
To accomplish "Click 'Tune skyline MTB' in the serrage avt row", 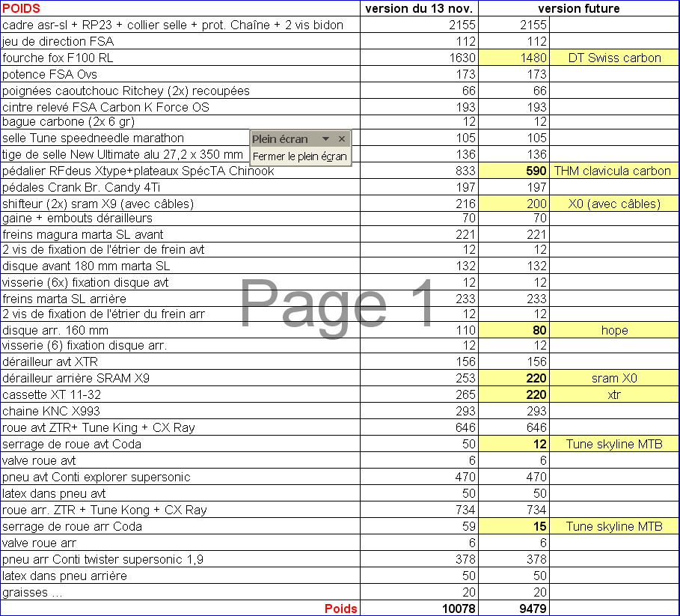I will point(614,444).
